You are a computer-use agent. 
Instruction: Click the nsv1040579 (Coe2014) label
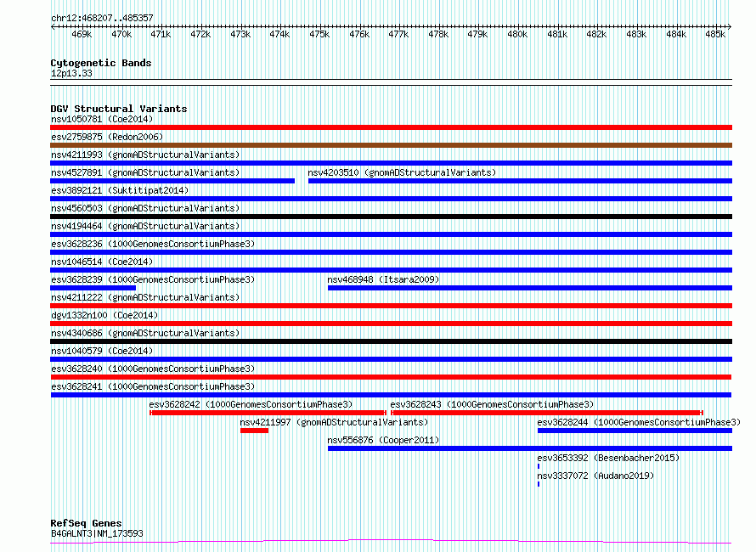point(102,351)
